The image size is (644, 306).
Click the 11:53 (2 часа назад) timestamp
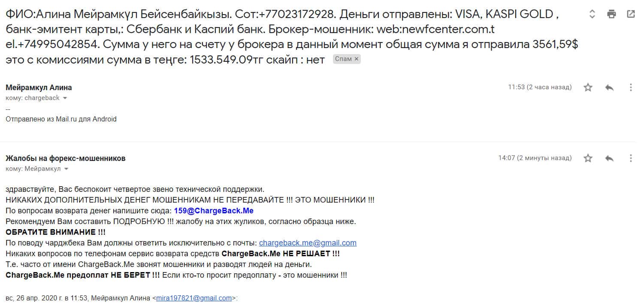coord(540,88)
